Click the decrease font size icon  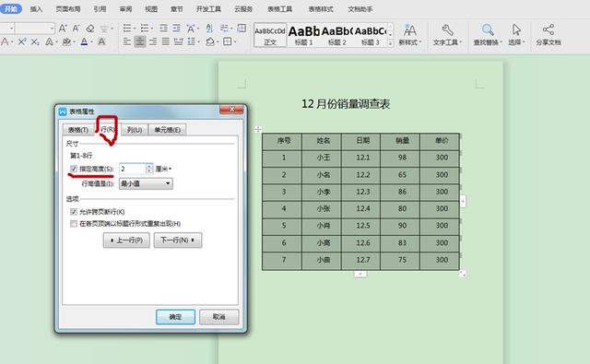(x=76, y=29)
